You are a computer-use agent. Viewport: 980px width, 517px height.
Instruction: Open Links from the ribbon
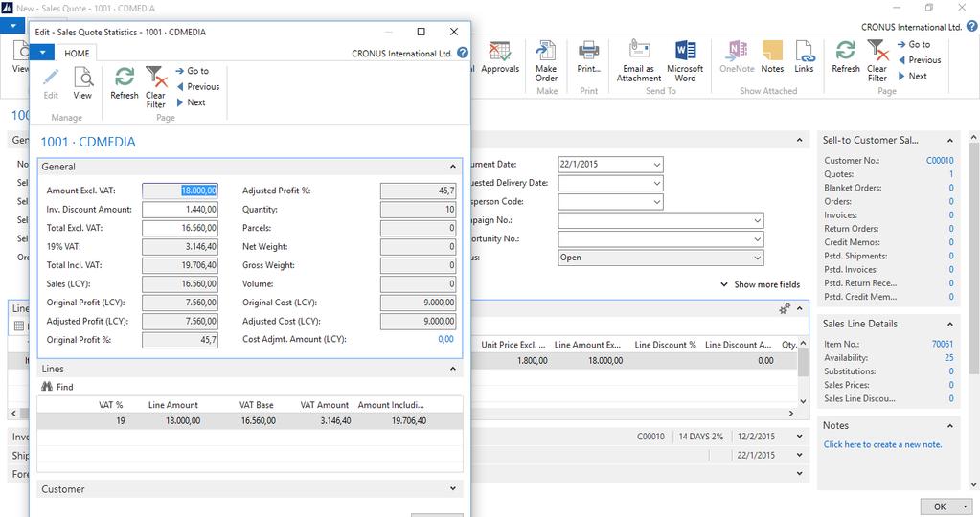804,56
